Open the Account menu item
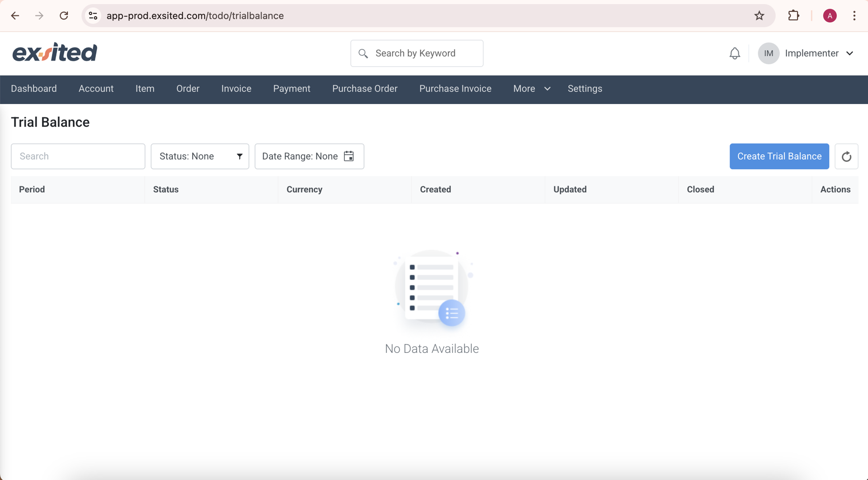868x480 pixels. tap(96, 89)
